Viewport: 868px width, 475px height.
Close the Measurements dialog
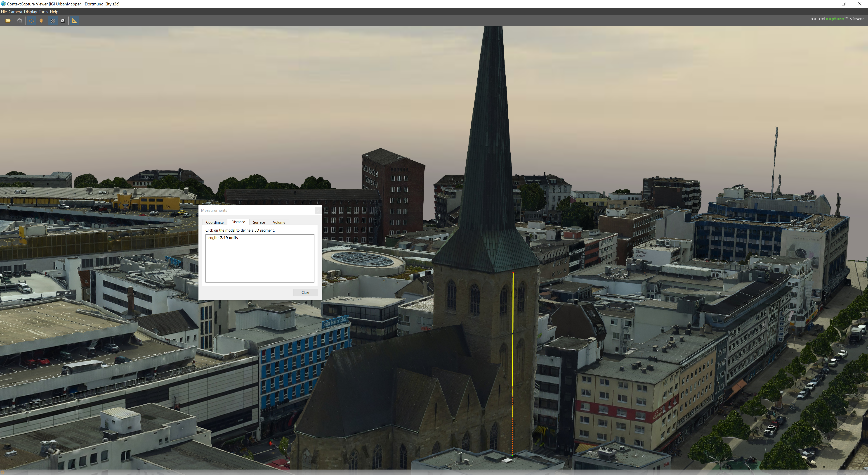coord(318,210)
